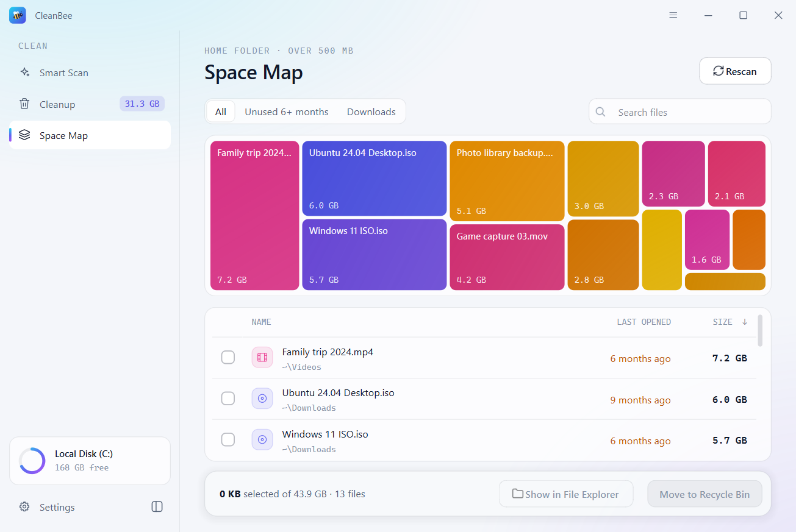796x532 pixels.
Task: Click the disc icon beside Ubuntu 24.04 Desktop.iso
Action: pyautogui.click(x=262, y=399)
